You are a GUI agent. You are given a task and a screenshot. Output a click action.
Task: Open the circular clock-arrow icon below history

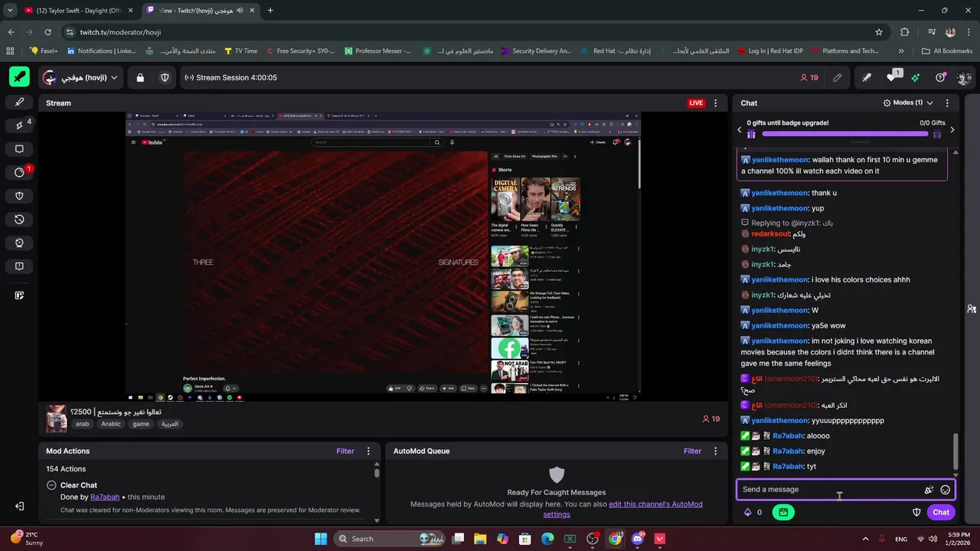[x=19, y=243]
